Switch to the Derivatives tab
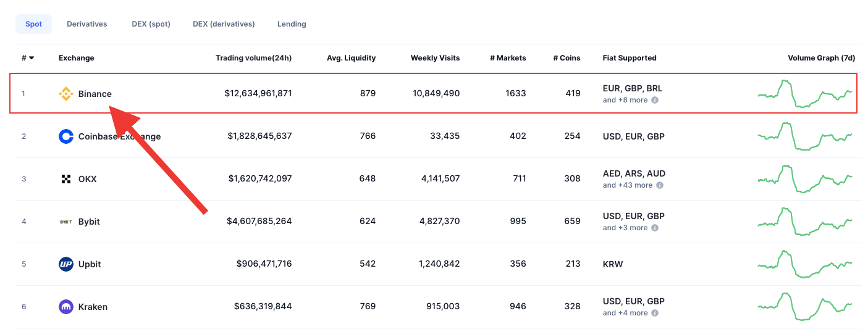 (87, 24)
